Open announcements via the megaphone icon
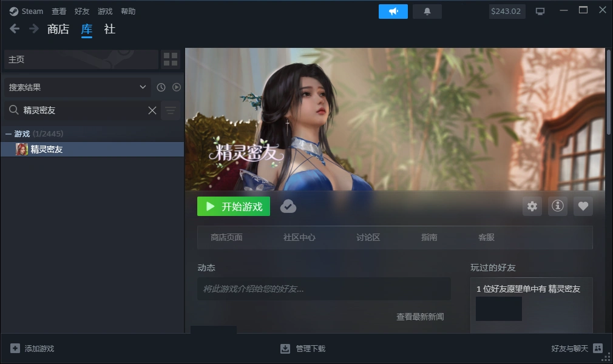Image resolution: width=613 pixels, height=364 pixels. [x=393, y=12]
